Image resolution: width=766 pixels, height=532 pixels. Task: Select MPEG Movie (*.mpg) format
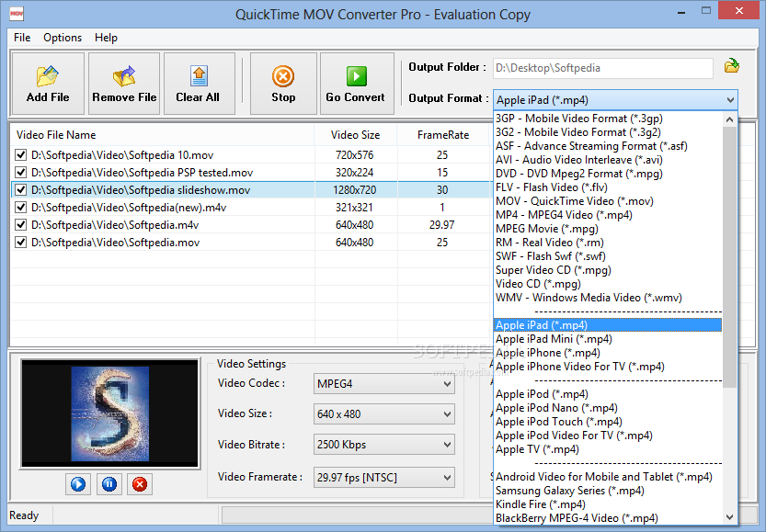[608, 229]
